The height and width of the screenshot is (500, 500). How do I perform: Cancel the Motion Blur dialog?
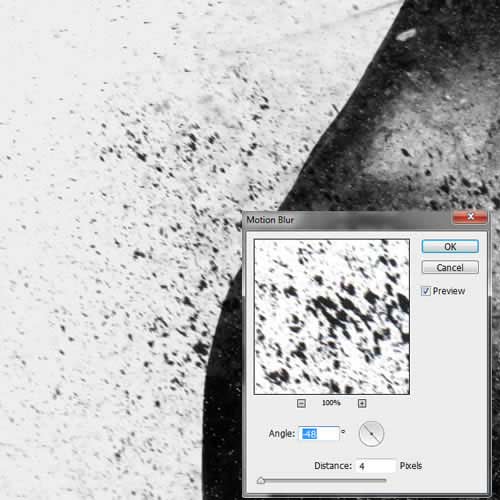(450, 267)
